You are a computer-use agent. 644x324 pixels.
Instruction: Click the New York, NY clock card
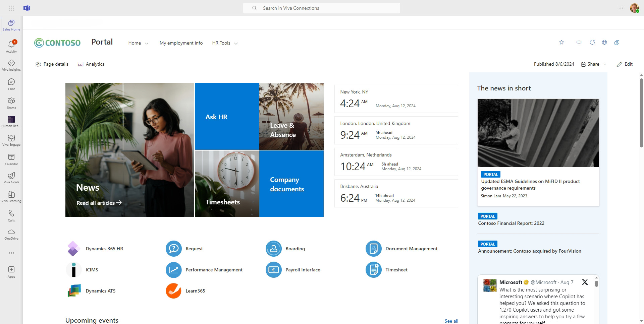point(396,99)
